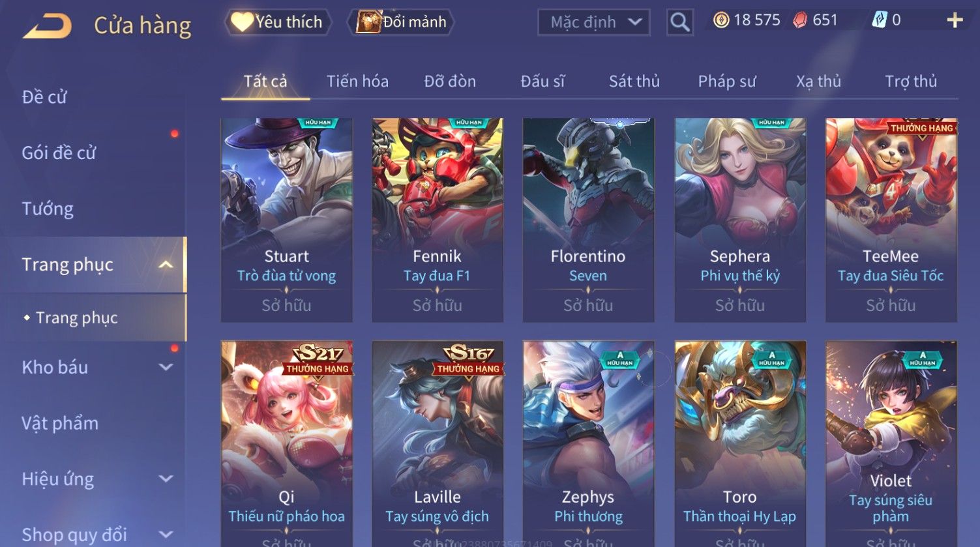Expand the Kho báu sidebar section

(166, 367)
